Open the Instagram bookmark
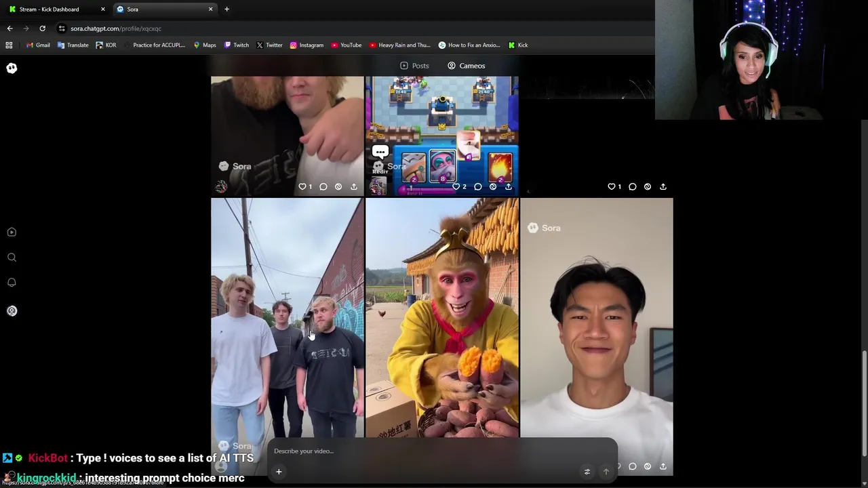Screen dimensions: 868x488 coord(307,45)
